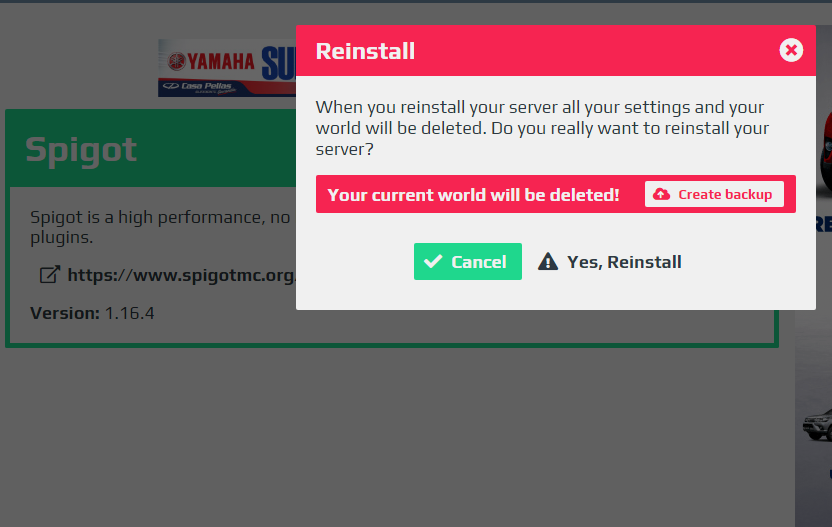Click the Spigot description text
The image size is (832, 527).
coord(160,227)
